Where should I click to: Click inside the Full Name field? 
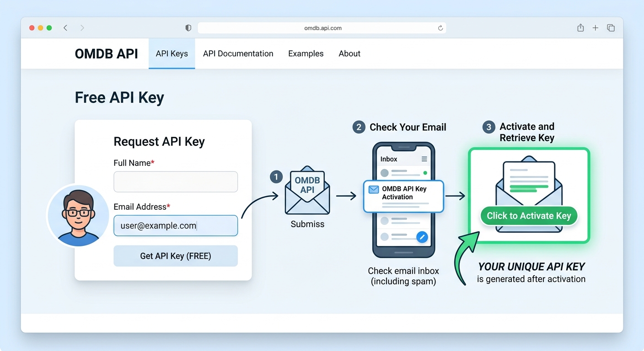click(x=176, y=181)
